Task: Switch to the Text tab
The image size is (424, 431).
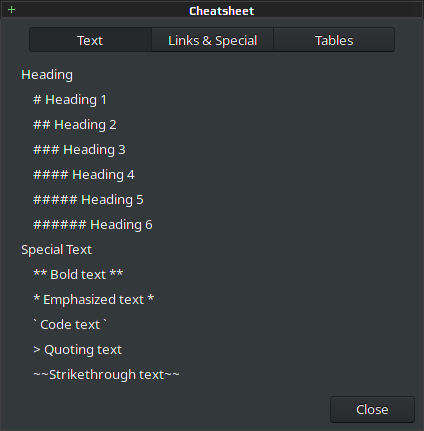Action: click(x=90, y=40)
